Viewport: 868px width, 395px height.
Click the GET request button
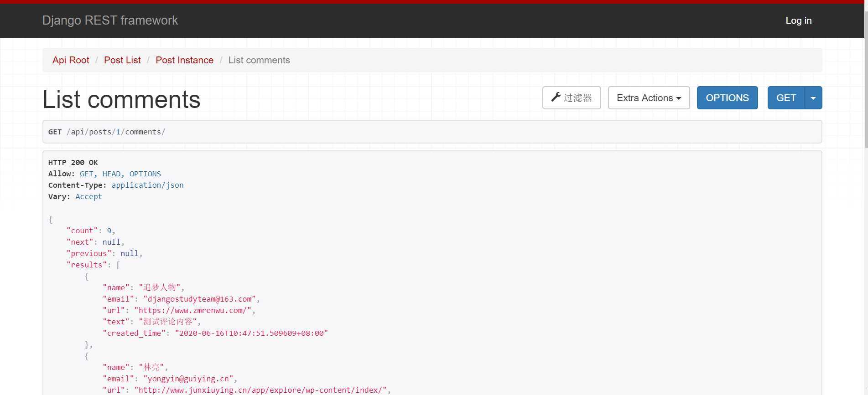point(786,97)
